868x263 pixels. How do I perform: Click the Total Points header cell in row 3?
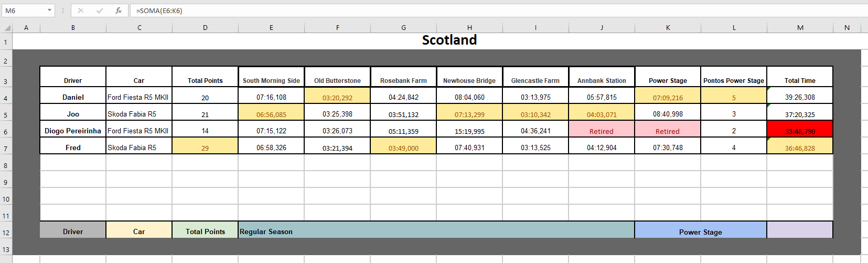click(x=205, y=77)
